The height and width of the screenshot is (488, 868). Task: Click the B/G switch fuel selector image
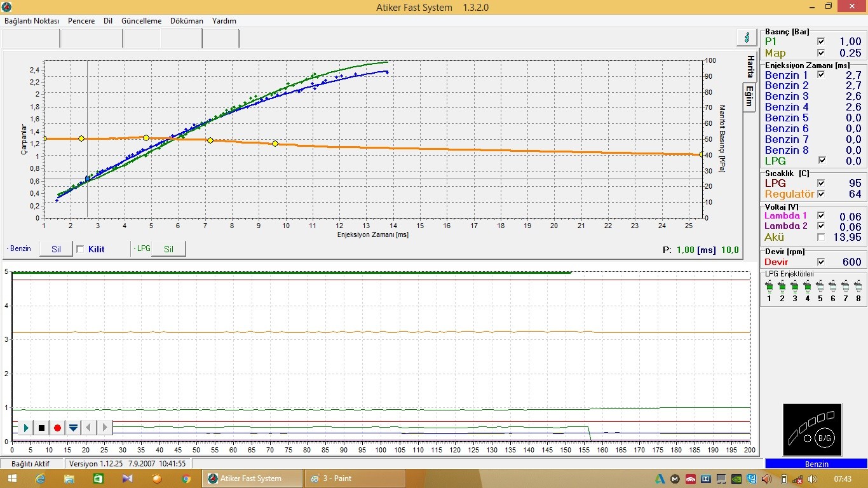(812, 430)
